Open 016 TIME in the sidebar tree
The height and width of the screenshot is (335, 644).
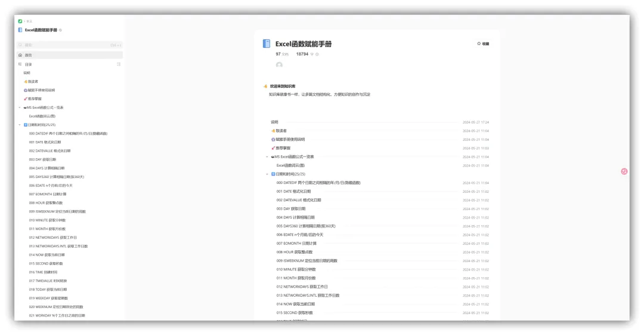(43, 272)
